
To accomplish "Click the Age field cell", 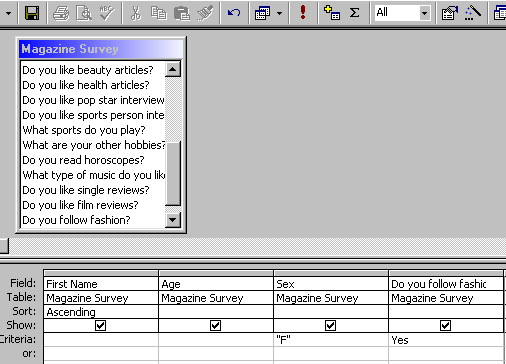I will pos(216,284).
